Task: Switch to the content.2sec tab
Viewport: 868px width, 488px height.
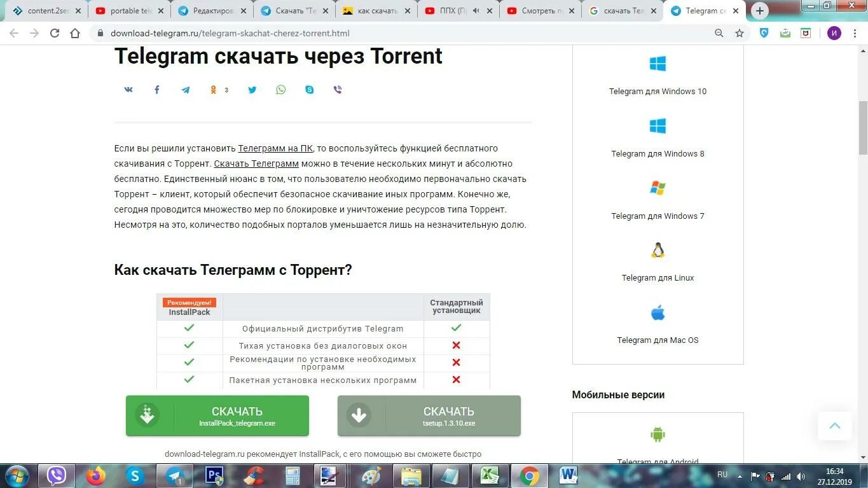Action: 48,11
